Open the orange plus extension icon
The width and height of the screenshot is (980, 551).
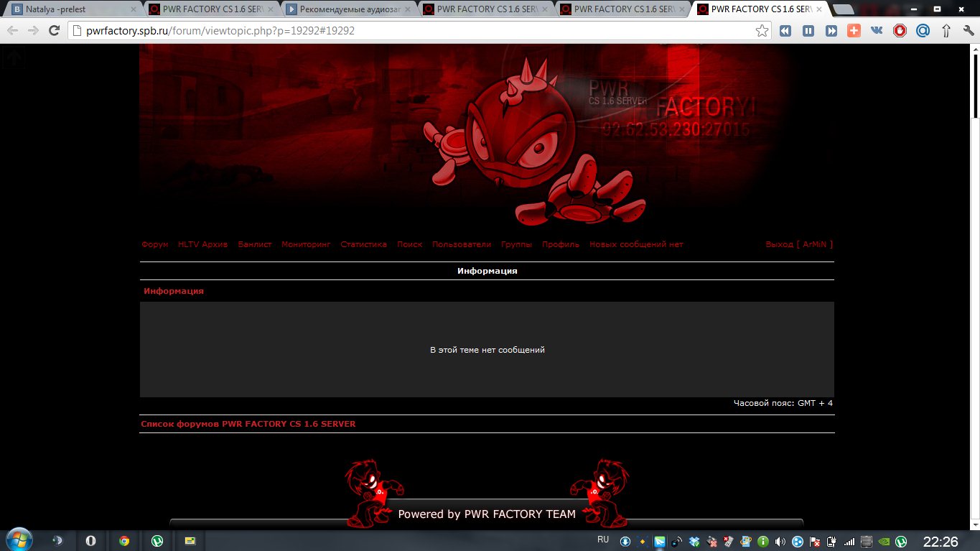[854, 31]
